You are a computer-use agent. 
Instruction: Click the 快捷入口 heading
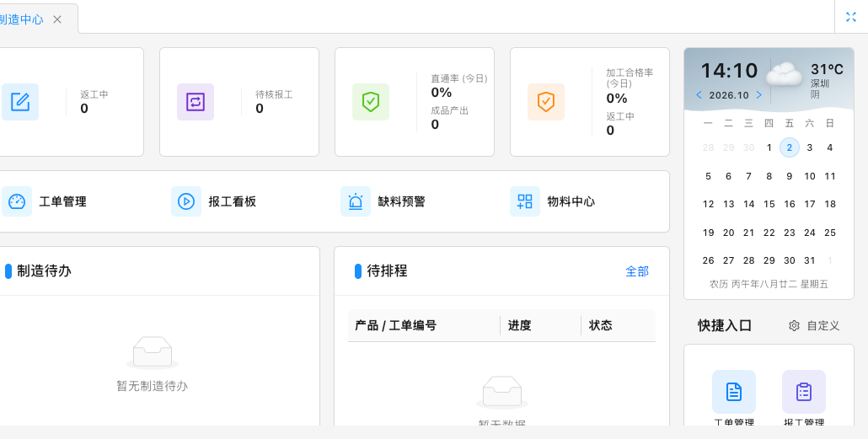tap(725, 325)
